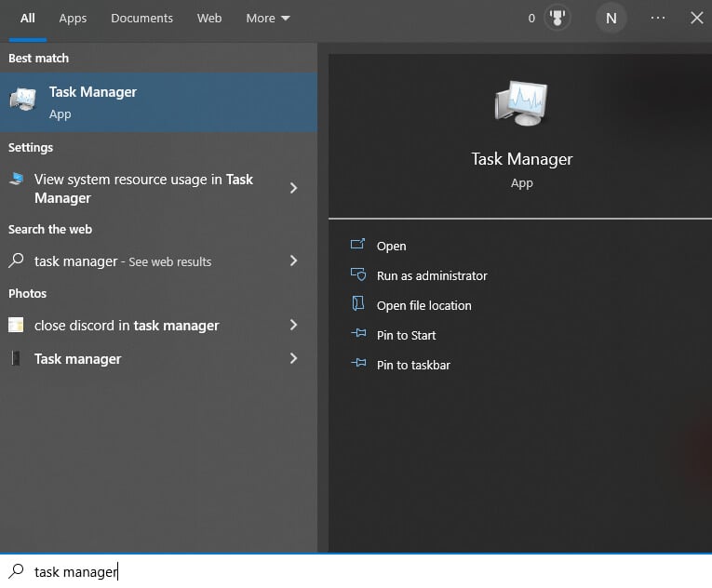This screenshot has height=588, width=712.
Task: Pin Task Manager to Start
Action: click(x=406, y=335)
